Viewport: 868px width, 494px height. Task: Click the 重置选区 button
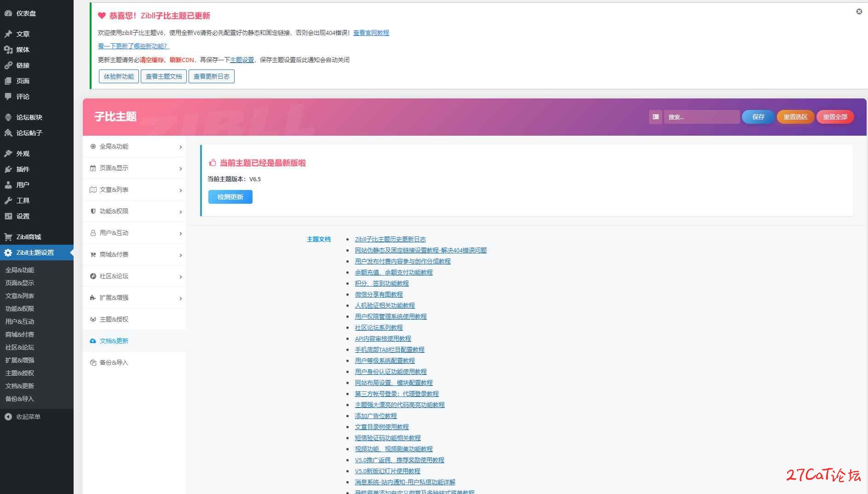795,117
